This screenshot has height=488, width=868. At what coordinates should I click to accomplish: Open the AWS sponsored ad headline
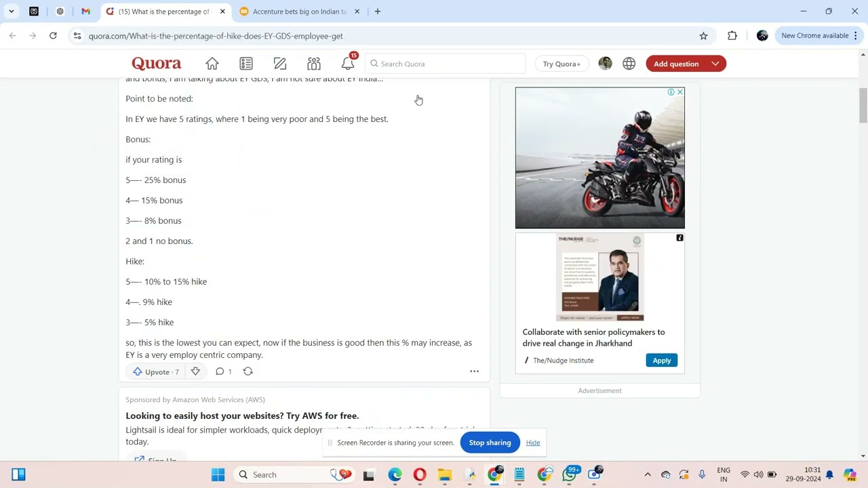[242, 415]
